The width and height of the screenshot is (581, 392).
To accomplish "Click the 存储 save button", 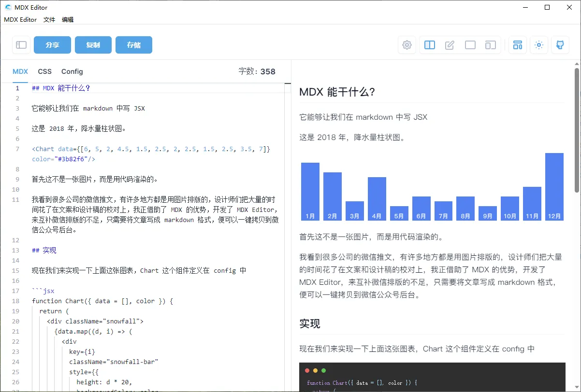I will 134,45.
